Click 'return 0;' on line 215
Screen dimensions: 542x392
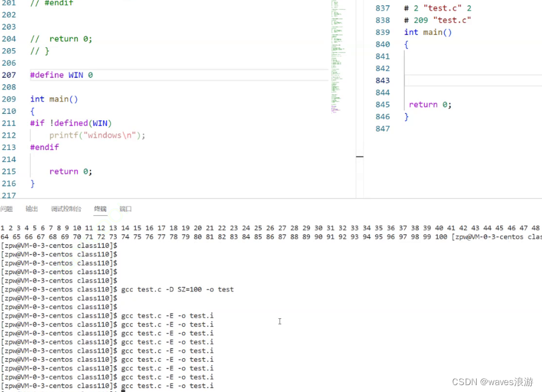pyautogui.click(x=71, y=172)
